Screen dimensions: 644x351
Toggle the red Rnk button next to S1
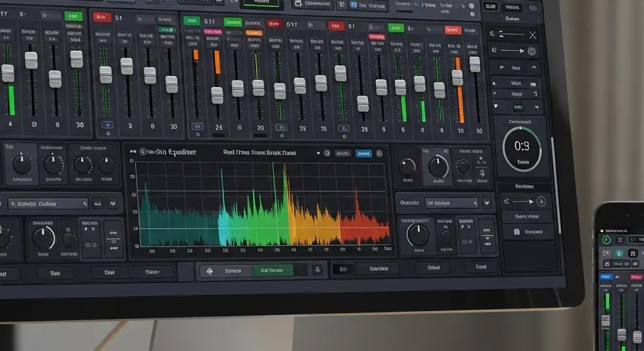(101, 17)
